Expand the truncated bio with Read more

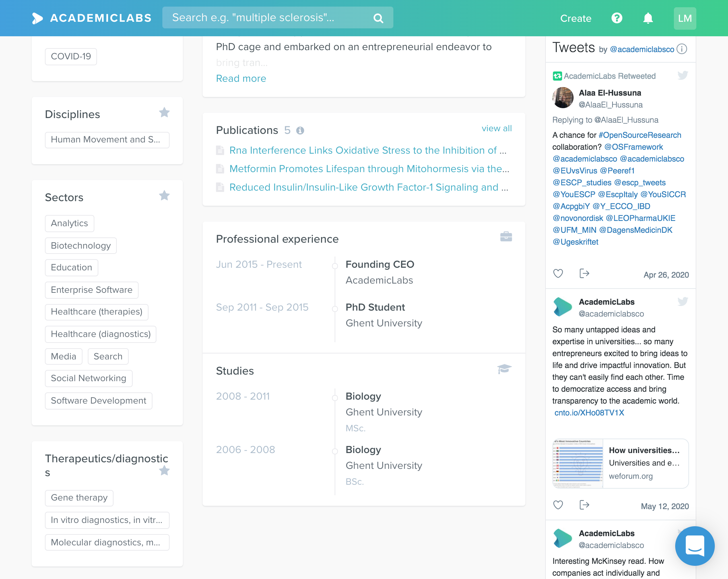(241, 78)
